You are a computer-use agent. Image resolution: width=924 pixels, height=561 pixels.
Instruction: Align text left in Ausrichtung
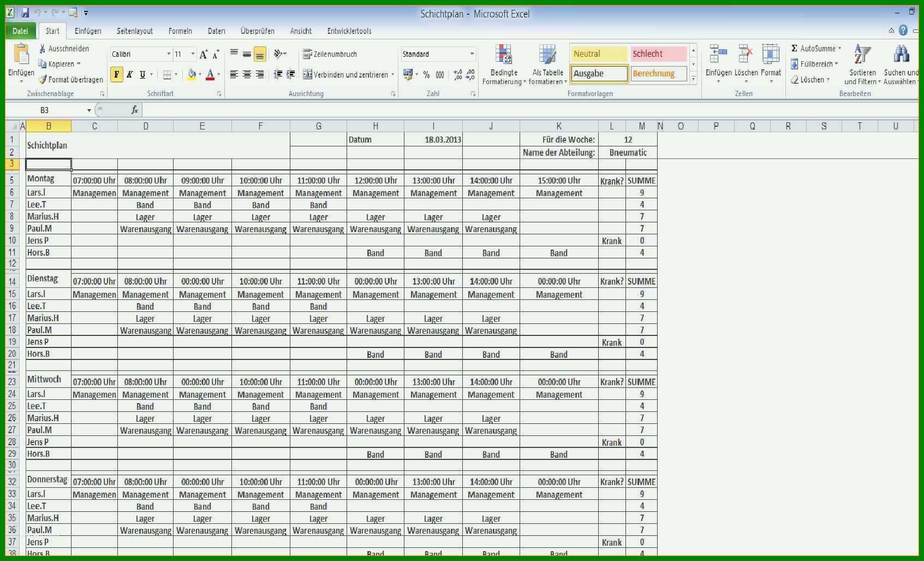234,74
